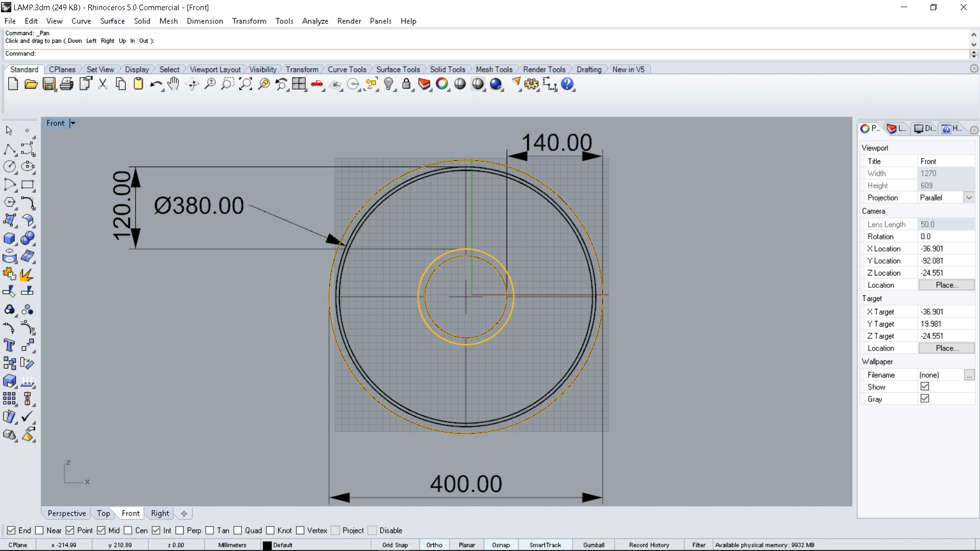The height and width of the screenshot is (551, 980).
Task: Click the Default layer black color swatch
Action: click(x=267, y=545)
